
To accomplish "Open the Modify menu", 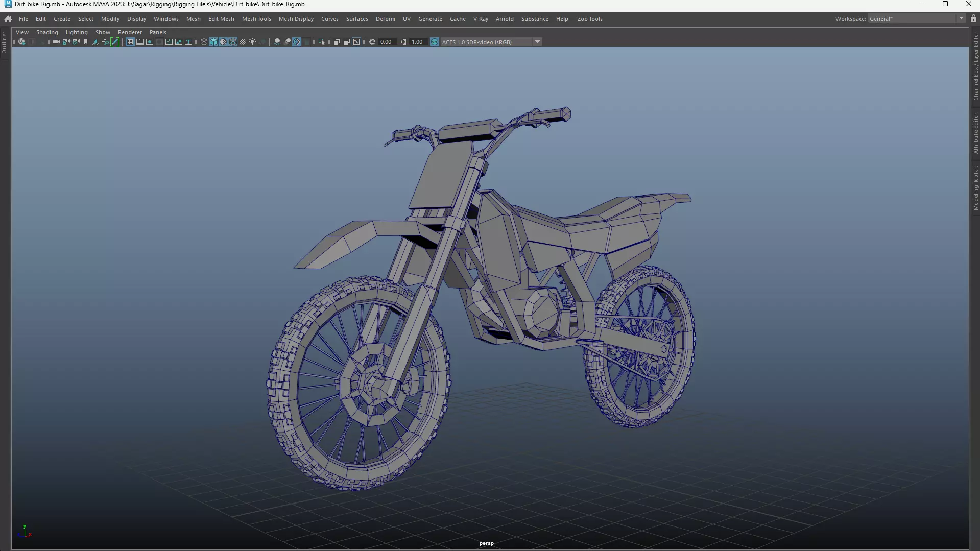I will [x=110, y=19].
